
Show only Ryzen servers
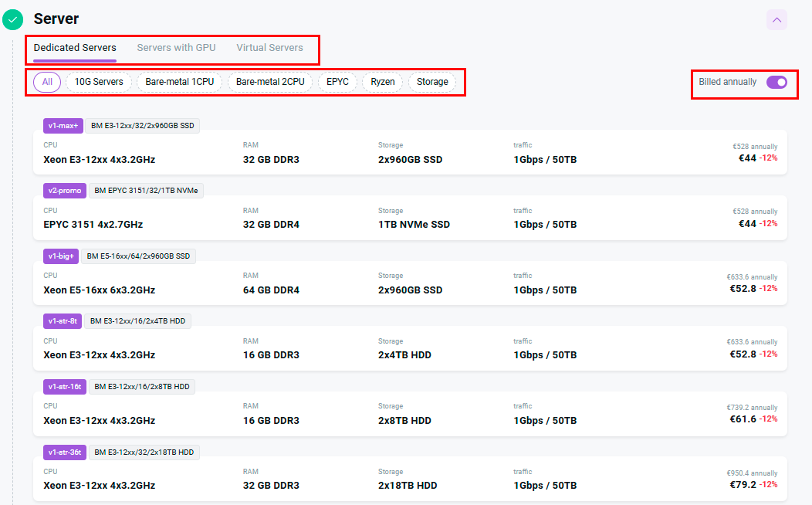pos(382,82)
